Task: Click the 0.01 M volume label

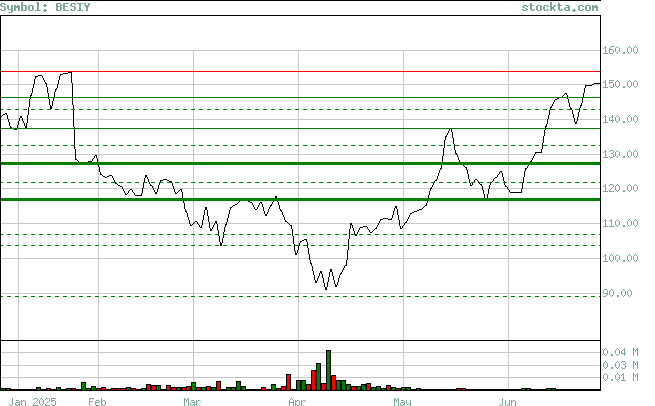Action: [x=620, y=378]
